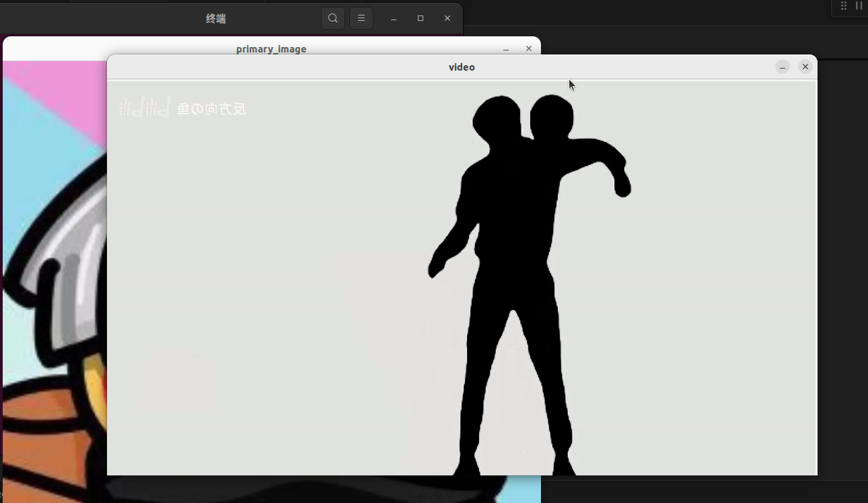Image resolution: width=868 pixels, height=503 pixels.
Task: Click the primary_image title text
Action: (x=271, y=49)
